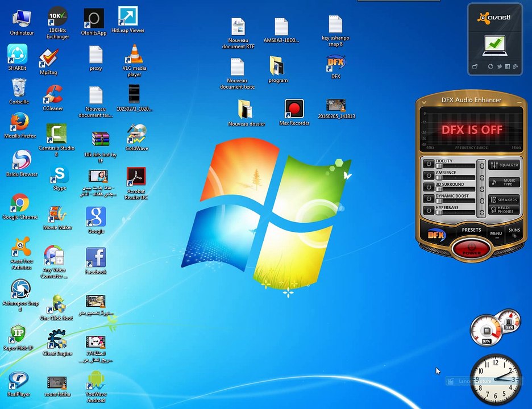Collapse the DFX Audio Enhancer chevron

(x=424, y=102)
